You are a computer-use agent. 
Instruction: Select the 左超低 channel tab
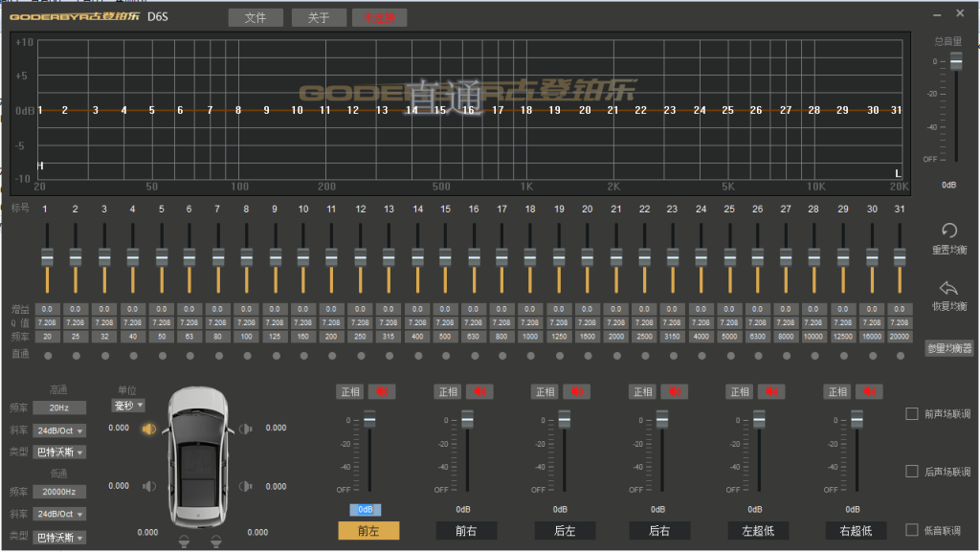click(758, 531)
